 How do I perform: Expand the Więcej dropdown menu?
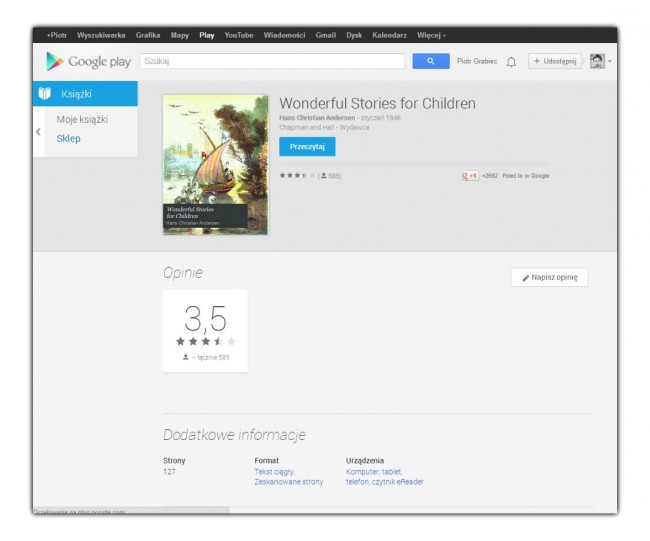pos(432,35)
